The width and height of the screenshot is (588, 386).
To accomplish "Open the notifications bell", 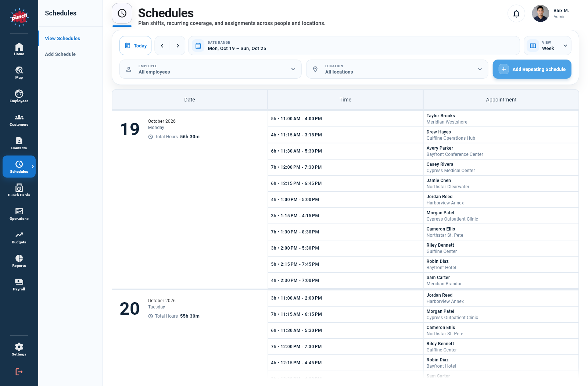I will 516,14.
